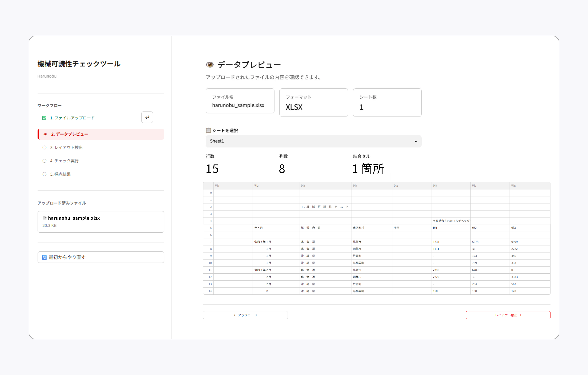The height and width of the screenshot is (375, 588).
Task: Click the red eye icon in step 2
Action: [45, 134]
